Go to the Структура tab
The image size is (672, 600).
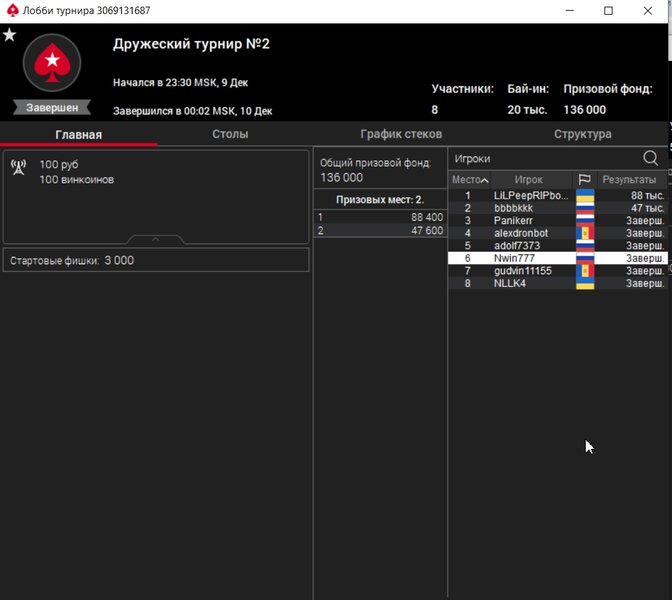(x=582, y=134)
